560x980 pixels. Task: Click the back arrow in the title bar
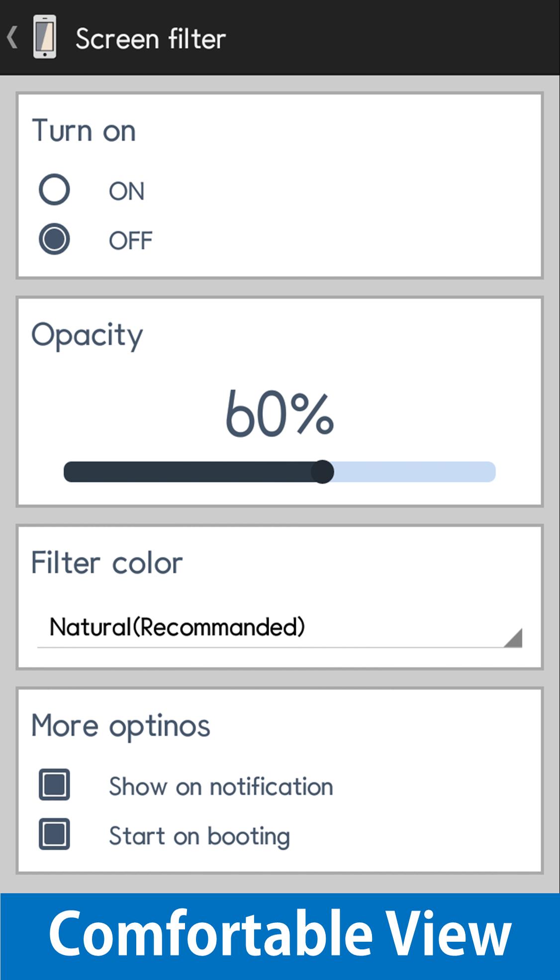click(x=12, y=37)
